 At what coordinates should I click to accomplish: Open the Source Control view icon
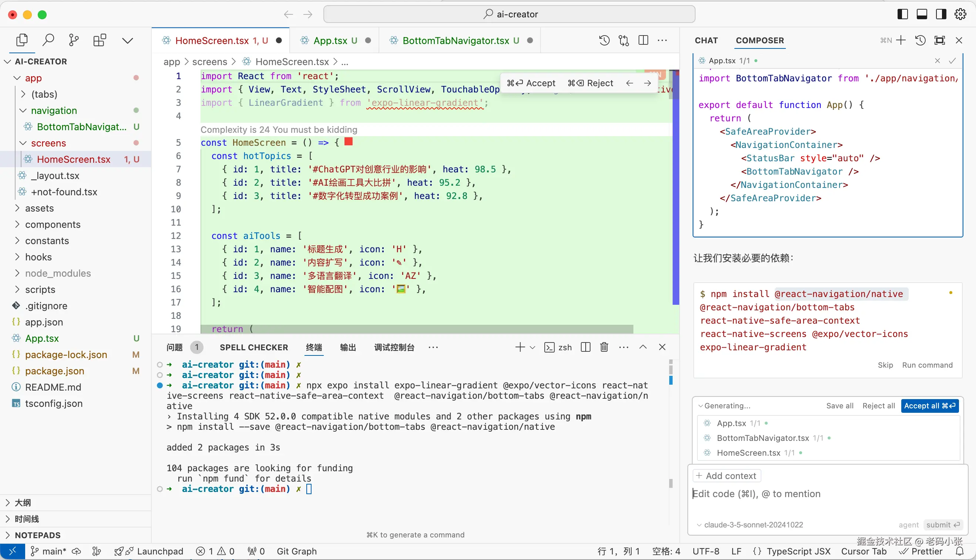[x=74, y=40]
